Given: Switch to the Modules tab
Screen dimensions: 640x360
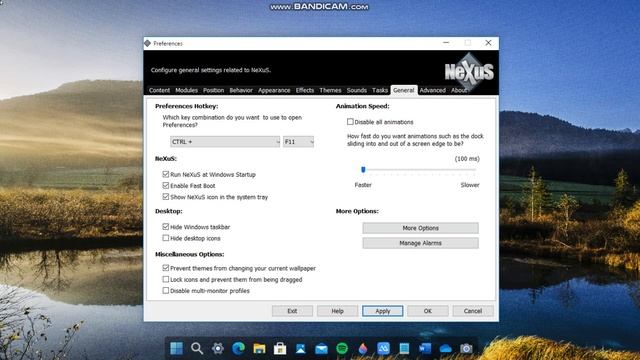Looking at the screenshot, I should coord(187,90).
